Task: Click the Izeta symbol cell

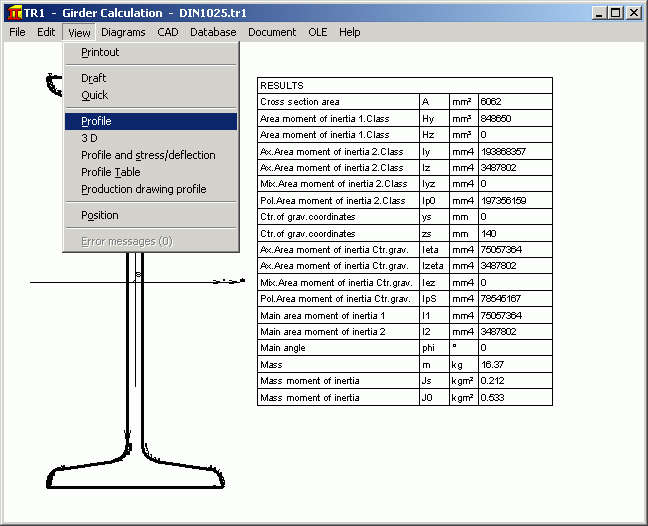Action: 434,266
